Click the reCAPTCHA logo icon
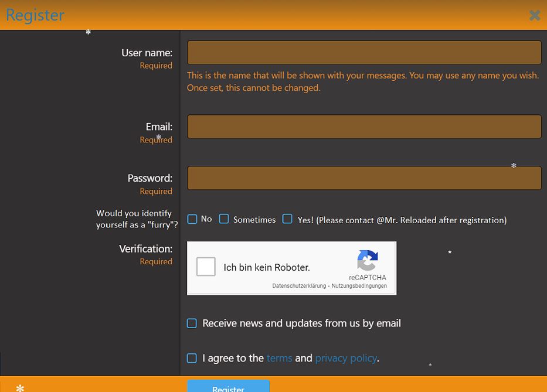The image size is (547, 392). pos(368,260)
